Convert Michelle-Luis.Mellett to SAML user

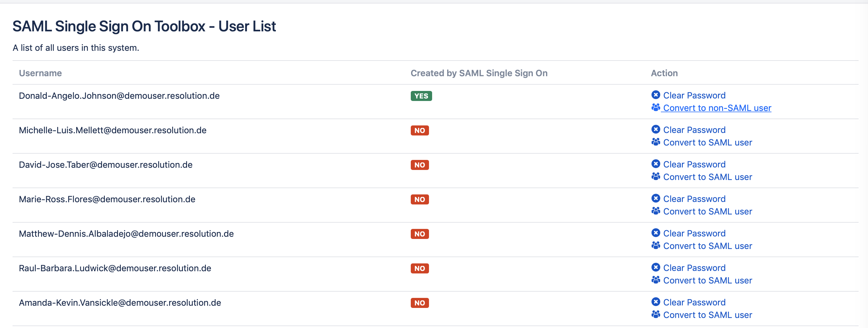coord(707,142)
